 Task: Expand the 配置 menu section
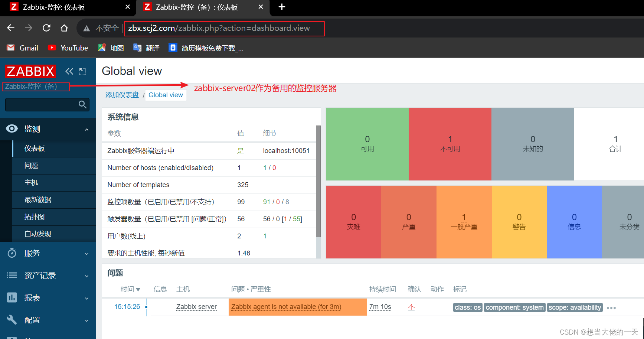point(48,320)
